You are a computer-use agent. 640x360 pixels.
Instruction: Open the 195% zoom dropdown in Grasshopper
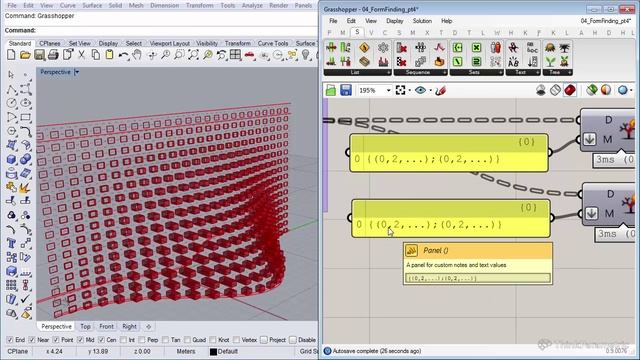pos(389,91)
